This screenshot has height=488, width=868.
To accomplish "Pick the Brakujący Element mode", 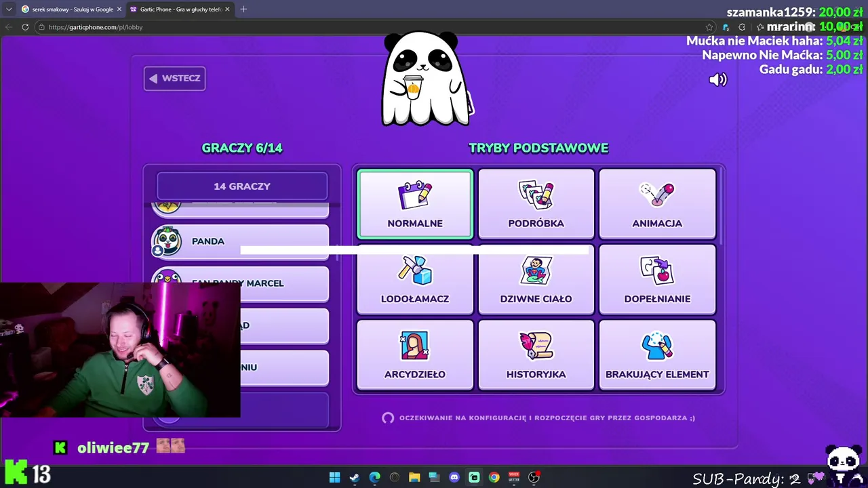I will [x=657, y=355].
